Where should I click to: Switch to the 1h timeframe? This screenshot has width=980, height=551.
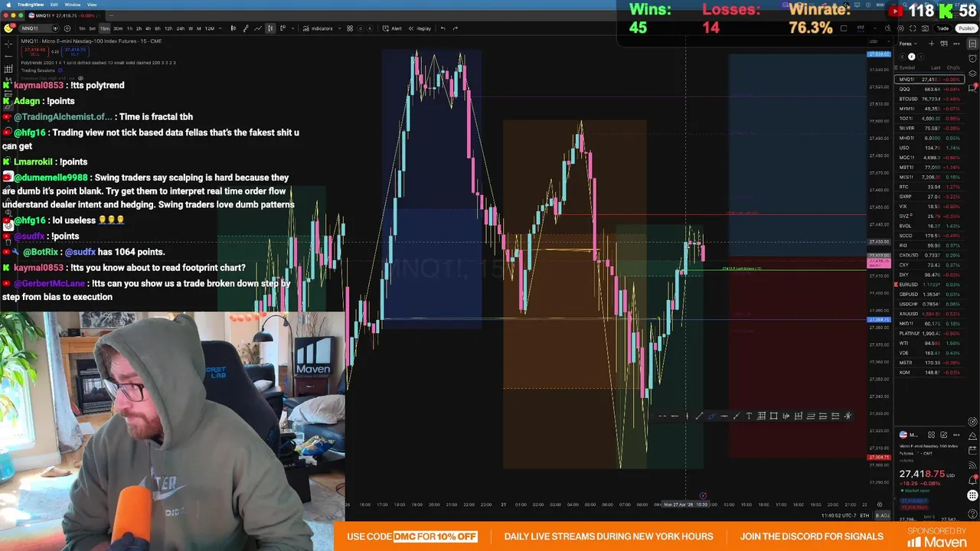point(129,28)
